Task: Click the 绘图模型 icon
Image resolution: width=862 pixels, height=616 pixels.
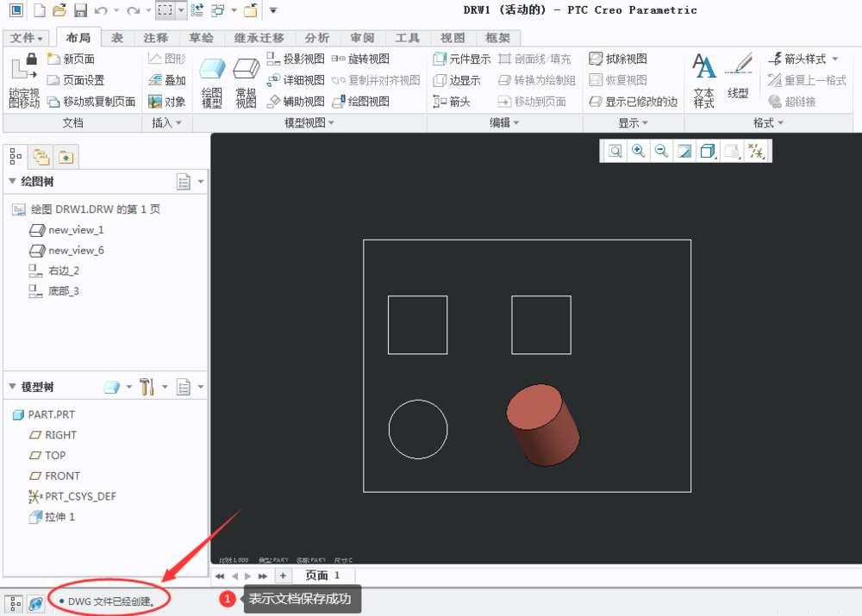Action: click(212, 70)
